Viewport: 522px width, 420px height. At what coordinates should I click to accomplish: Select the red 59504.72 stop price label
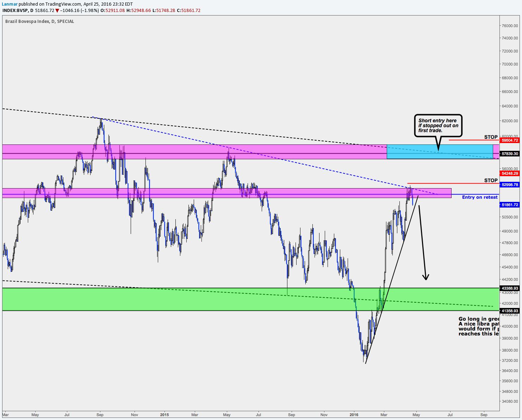point(510,140)
